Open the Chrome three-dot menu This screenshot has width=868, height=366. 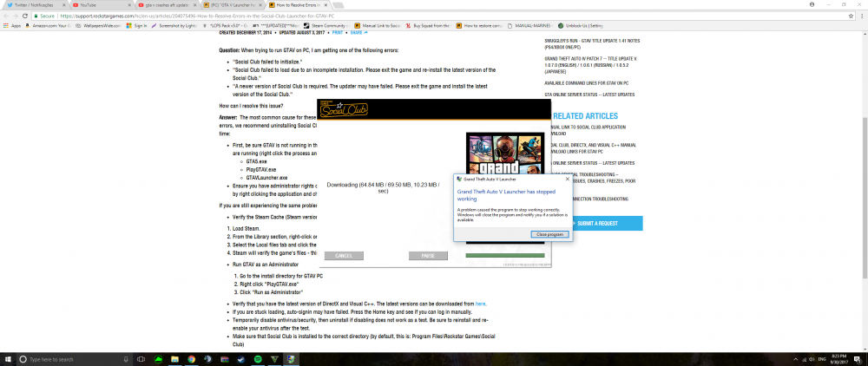click(861, 16)
